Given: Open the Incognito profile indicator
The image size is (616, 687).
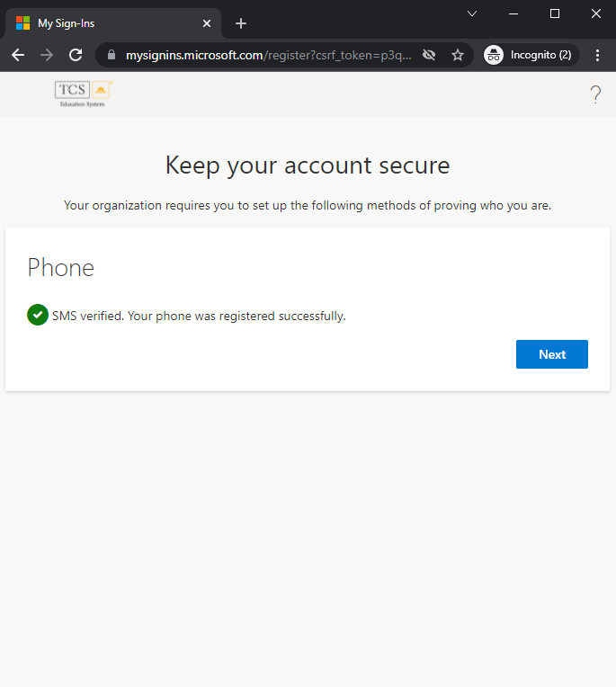Looking at the screenshot, I should pyautogui.click(x=531, y=55).
